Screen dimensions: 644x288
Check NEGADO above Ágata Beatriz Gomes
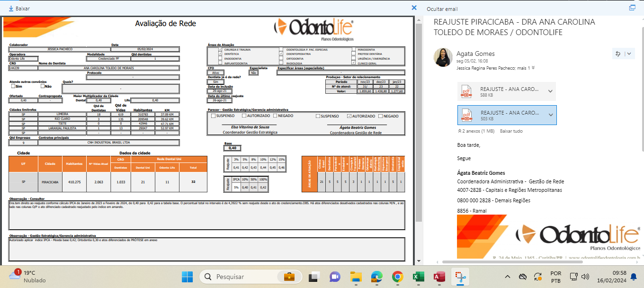pos(380,116)
